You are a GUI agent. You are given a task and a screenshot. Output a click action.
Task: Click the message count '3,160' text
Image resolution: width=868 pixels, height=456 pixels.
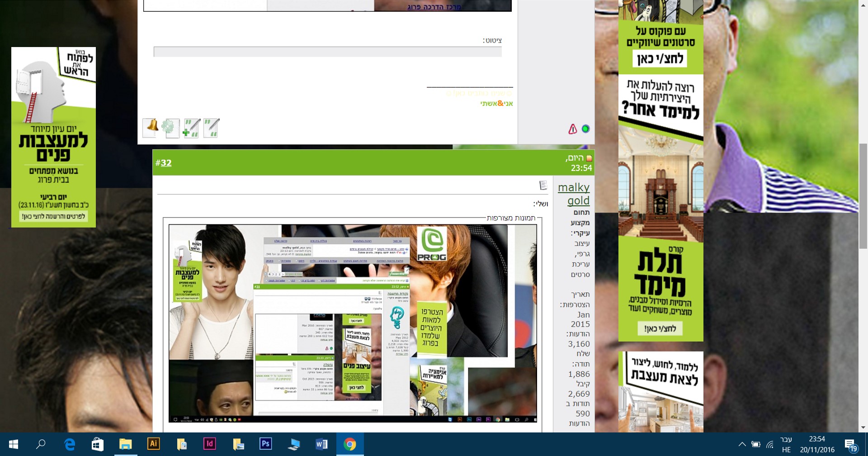tap(579, 344)
